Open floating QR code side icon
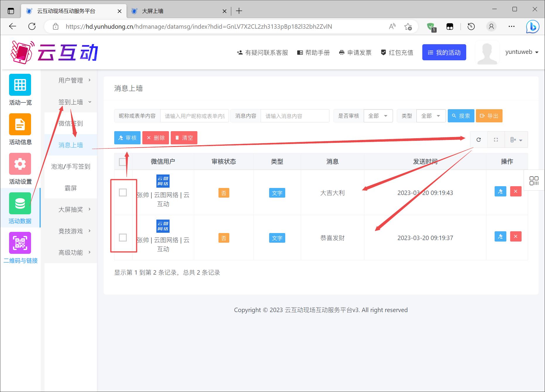This screenshot has height=392, width=545. (x=534, y=181)
